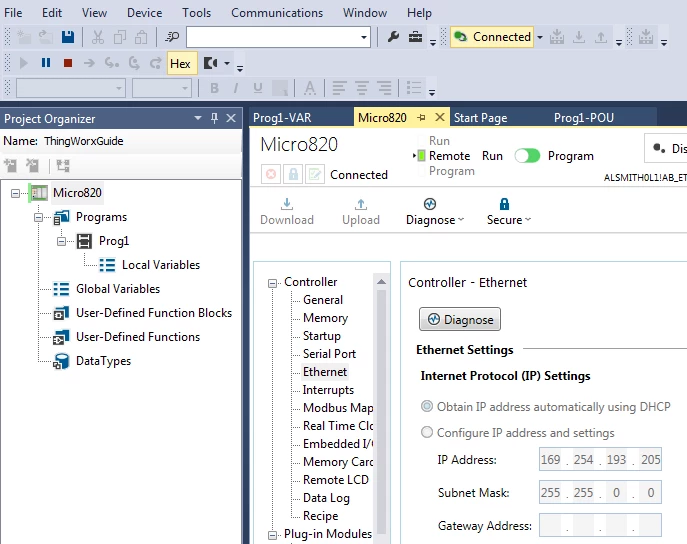The width and height of the screenshot is (687, 544).
Task: Click the highlight color swatch
Action: coord(280,88)
